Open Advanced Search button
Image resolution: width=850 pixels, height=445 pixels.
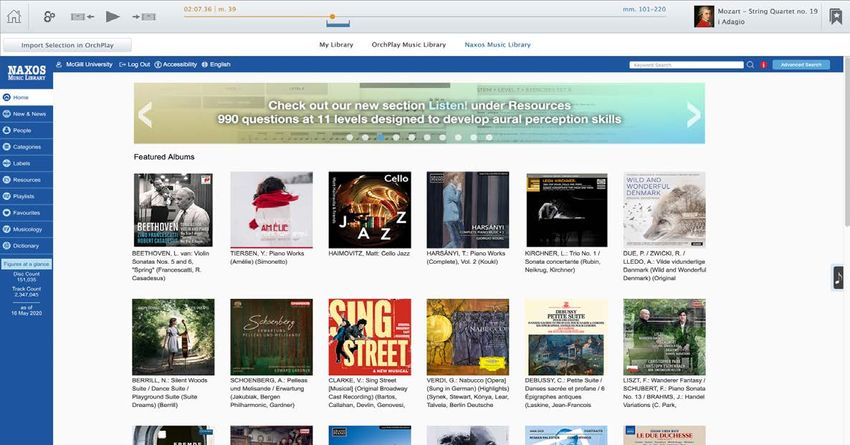click(x=801, y=65)
